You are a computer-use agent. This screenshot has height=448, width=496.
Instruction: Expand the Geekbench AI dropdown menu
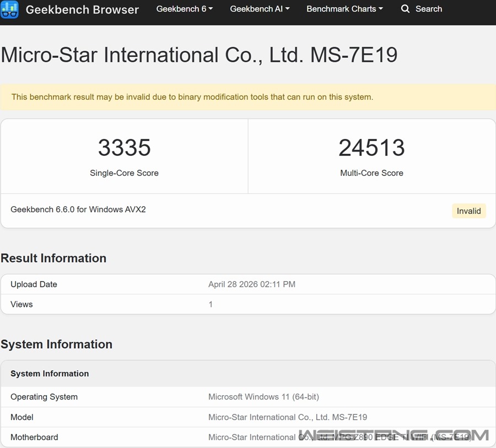tap(260, 9)
